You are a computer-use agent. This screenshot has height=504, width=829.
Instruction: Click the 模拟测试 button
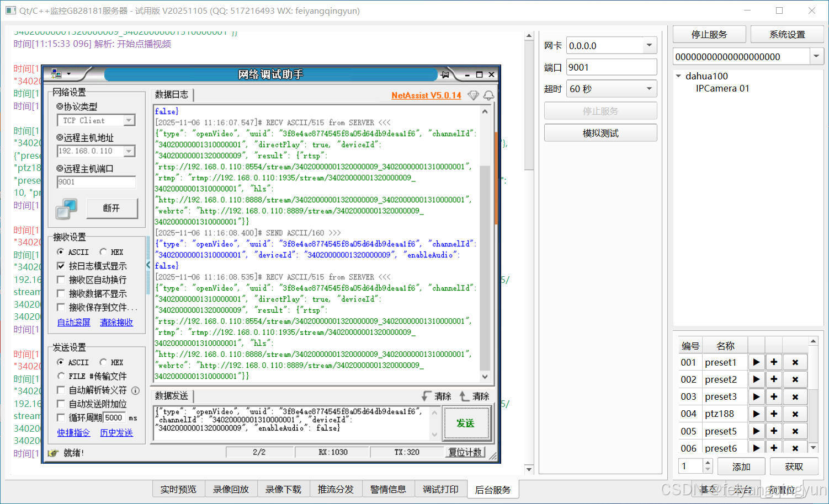pos(601,133)
